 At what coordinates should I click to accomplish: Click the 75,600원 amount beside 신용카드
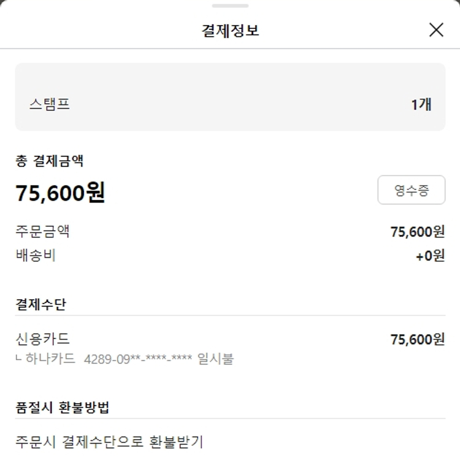(417, 339)
